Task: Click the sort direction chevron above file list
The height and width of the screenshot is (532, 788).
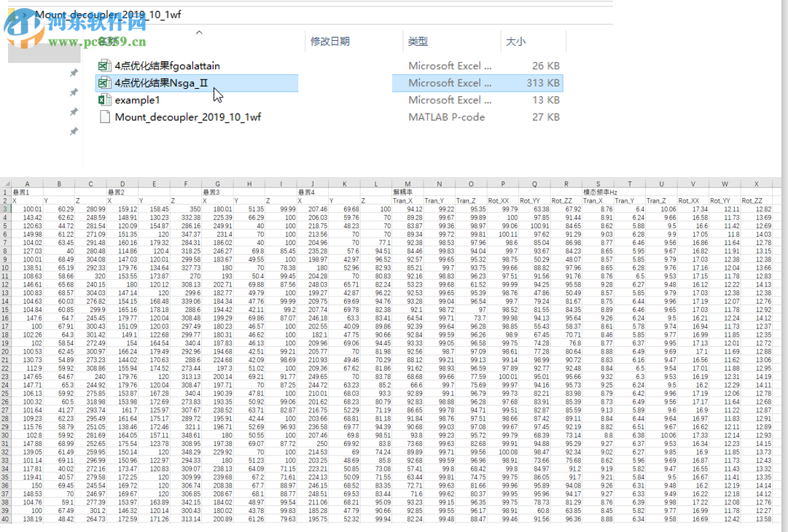Action: [x=199, y=32]
